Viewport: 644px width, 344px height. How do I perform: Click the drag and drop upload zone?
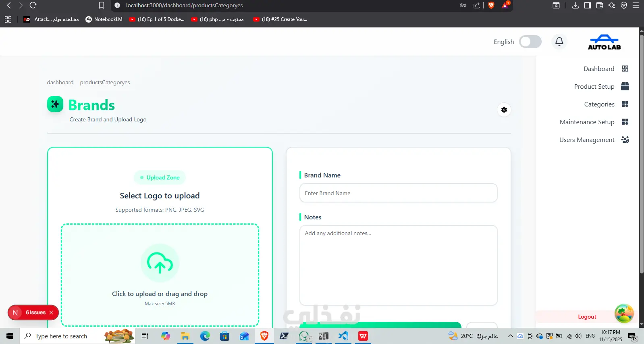(x=160, y=275)
